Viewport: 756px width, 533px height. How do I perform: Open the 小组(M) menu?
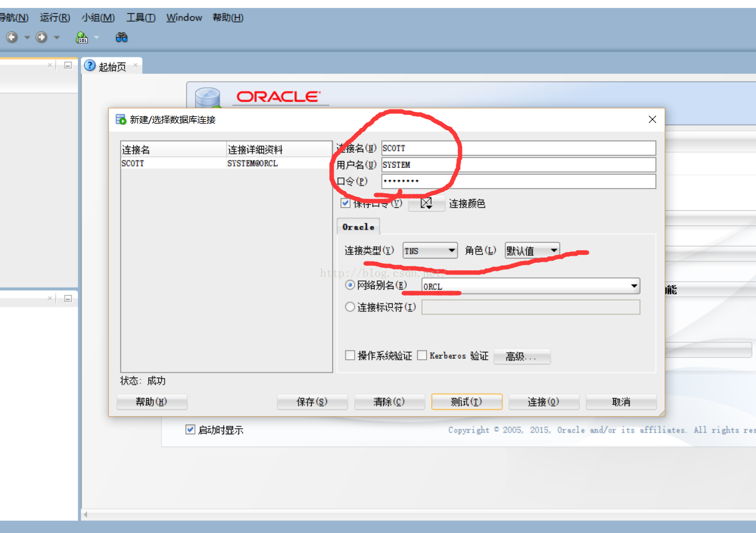[98, 18]
